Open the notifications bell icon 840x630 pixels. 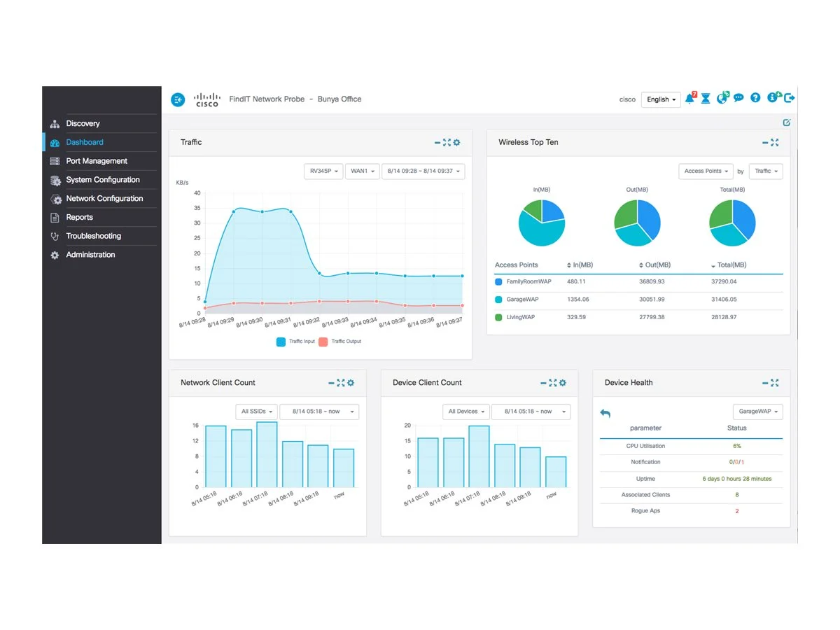point(689,99)
